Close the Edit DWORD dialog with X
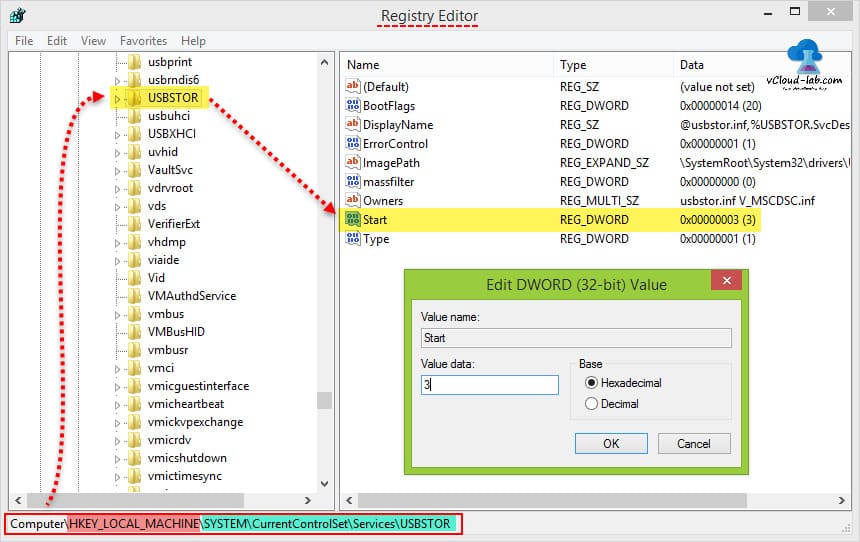 [727, 280]
